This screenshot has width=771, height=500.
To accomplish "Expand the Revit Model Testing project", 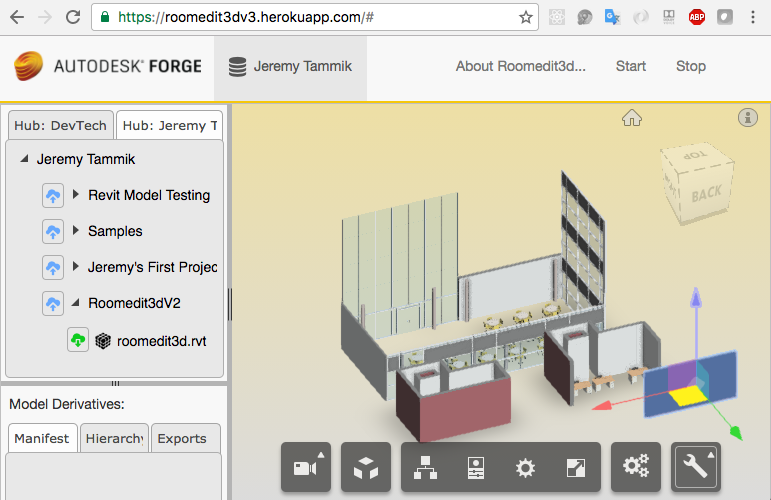I will [76, 195].
